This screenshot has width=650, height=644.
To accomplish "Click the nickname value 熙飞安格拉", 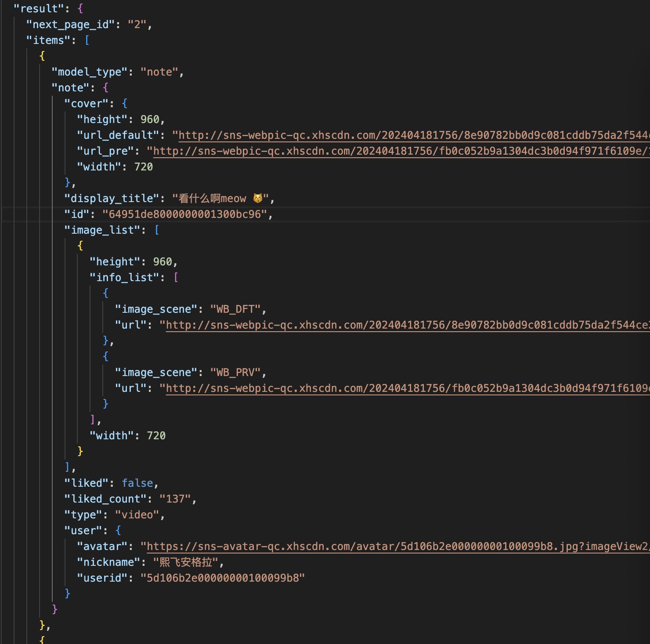I will (x=186, y=562).
